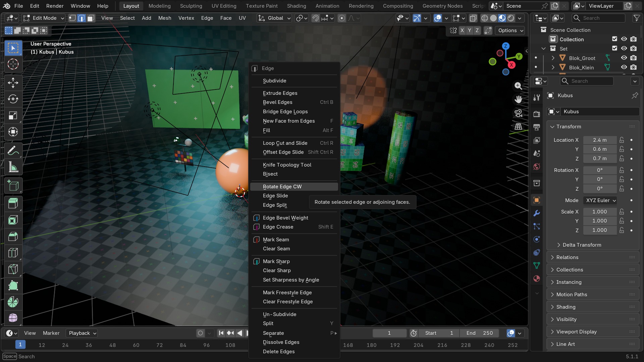
Task: Open the Material properties tab
Action: click(537, 279)
